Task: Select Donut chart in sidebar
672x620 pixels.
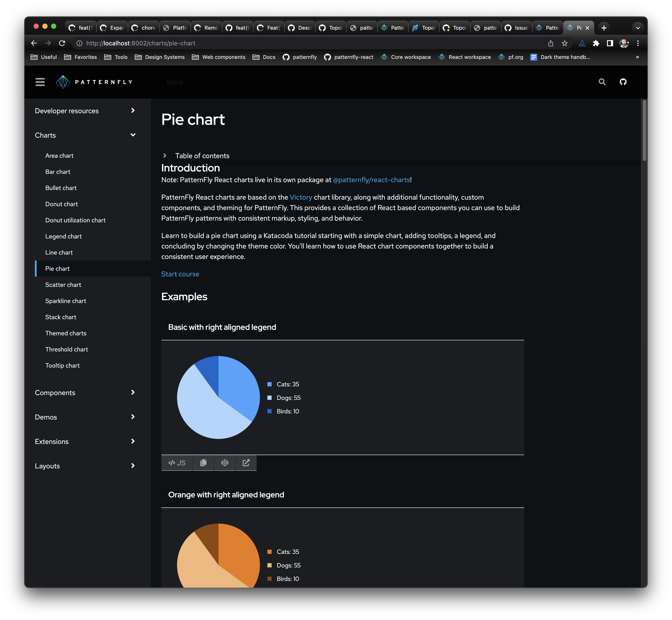Action: click(61, 204)
